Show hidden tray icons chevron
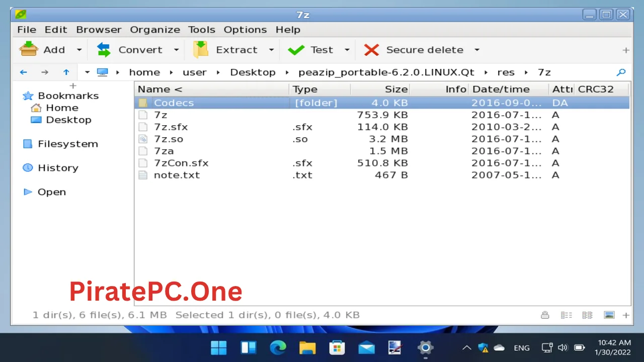The height and width of the screenshot is (362, 644). point(466,347)
